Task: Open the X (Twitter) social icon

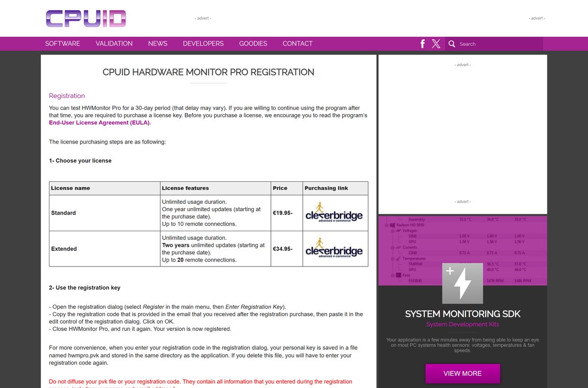Action: pos(436,44)
